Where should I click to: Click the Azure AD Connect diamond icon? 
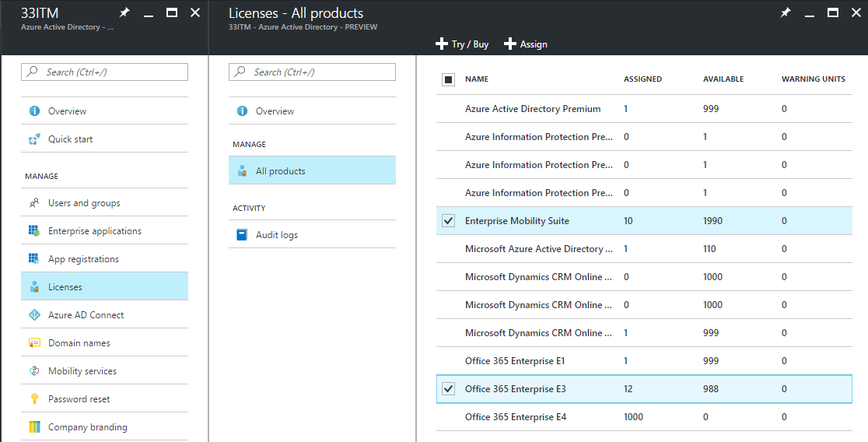point(34,314)
